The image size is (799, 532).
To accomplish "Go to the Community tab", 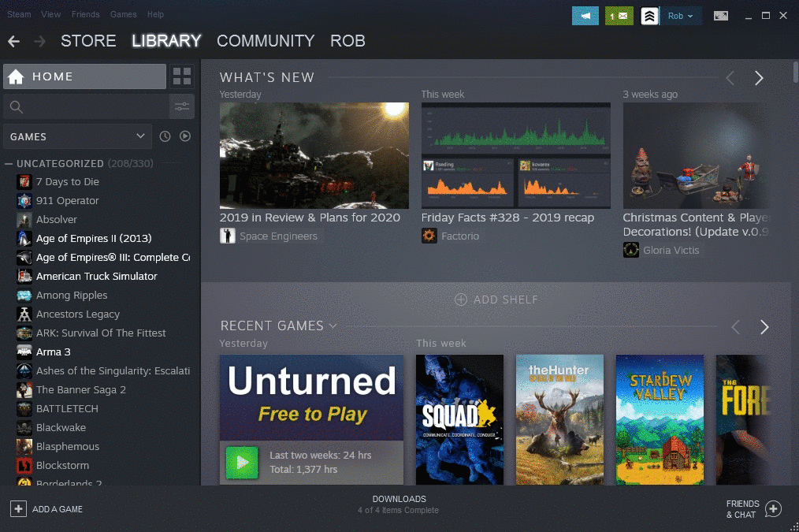I will tap(266, 41).
